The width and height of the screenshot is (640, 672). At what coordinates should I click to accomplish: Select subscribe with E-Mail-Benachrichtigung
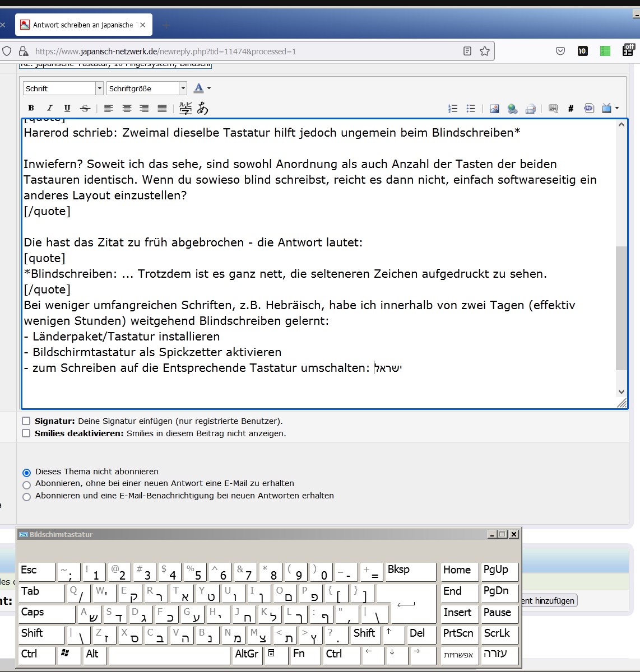(26, 497)
